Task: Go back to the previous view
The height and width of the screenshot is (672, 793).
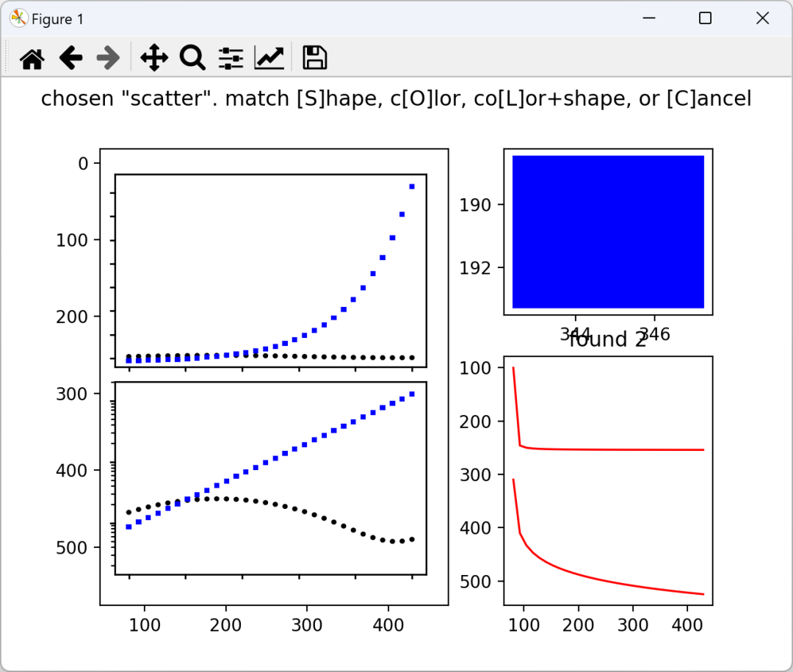Action: click(x=70, y=58)
